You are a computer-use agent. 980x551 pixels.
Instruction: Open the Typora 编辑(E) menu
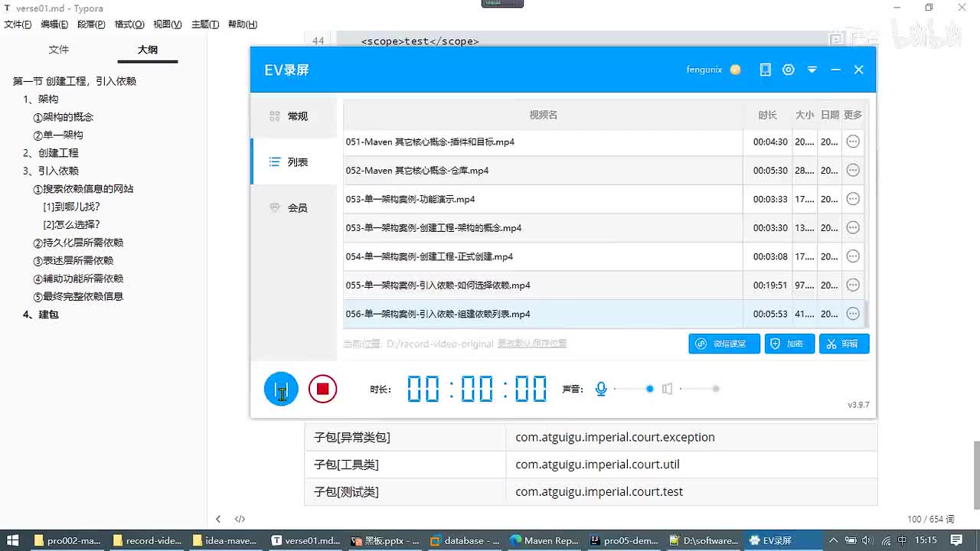54,24
